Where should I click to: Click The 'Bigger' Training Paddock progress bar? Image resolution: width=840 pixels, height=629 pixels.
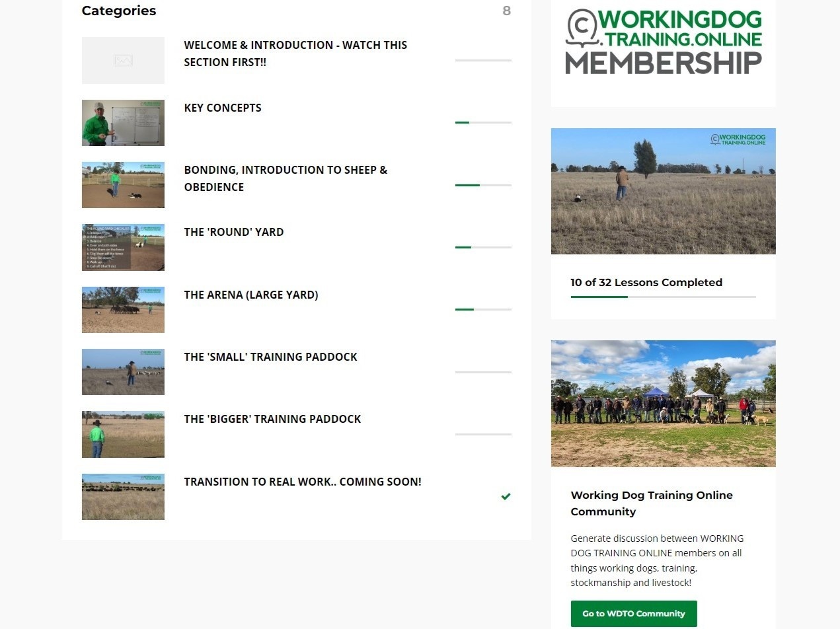(x=483, y=434)
